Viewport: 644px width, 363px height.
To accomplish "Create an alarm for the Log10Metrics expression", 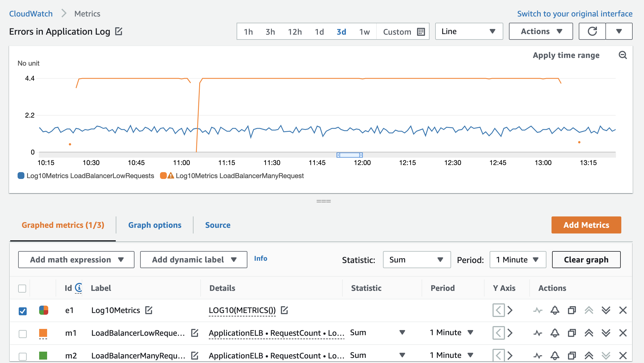I will [555, 310].
